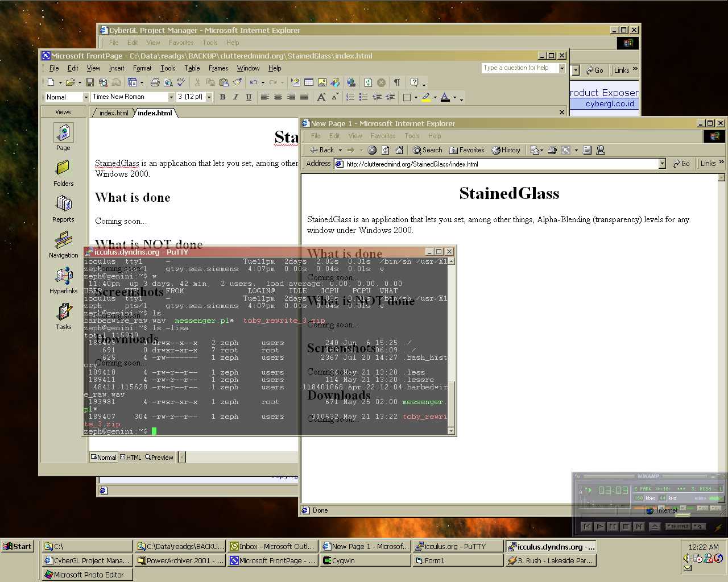Open Insert menu in FrontPage
This screenshot has width=728, height=582.
(x=116, y=68)
